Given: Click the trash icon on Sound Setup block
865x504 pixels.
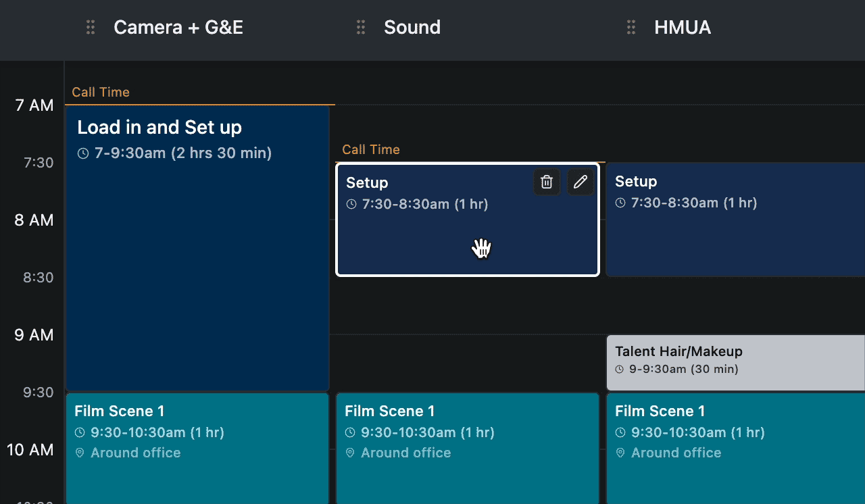Looking at the screenshot, I should coord(547,182).
